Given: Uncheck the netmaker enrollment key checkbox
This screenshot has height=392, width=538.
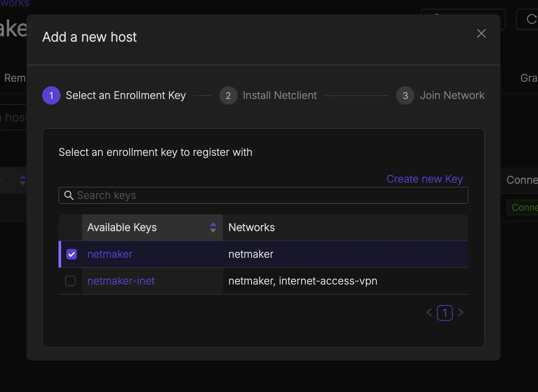Looking at the screenshot, I should tap(72, 254).
